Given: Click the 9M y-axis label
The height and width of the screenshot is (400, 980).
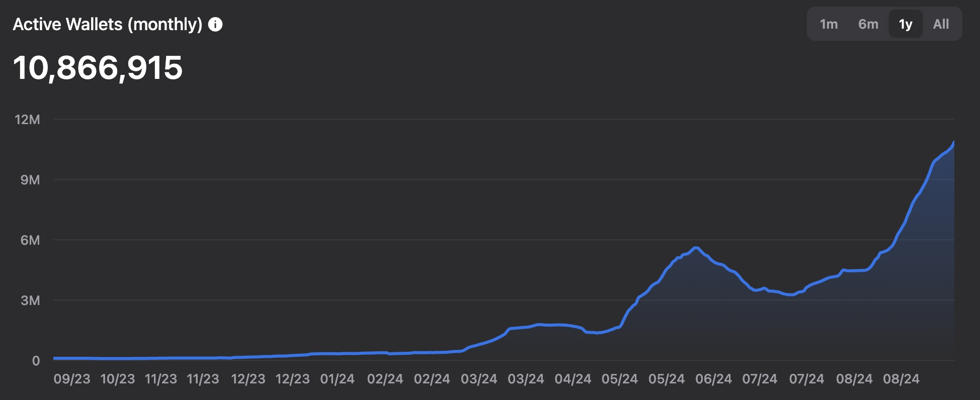Looking at the screenshot, I should [30, 180].
